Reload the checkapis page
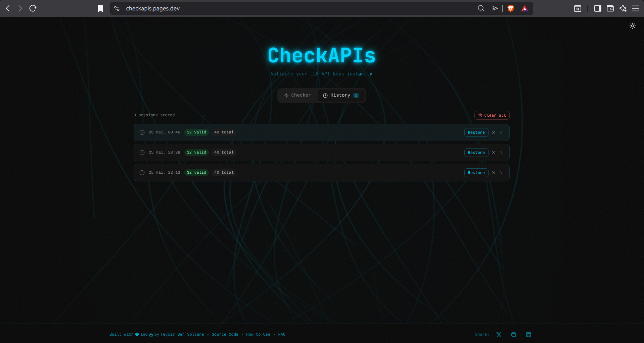Image resolution: width=644 pixels, height=343 pixels. coord(33,8)
